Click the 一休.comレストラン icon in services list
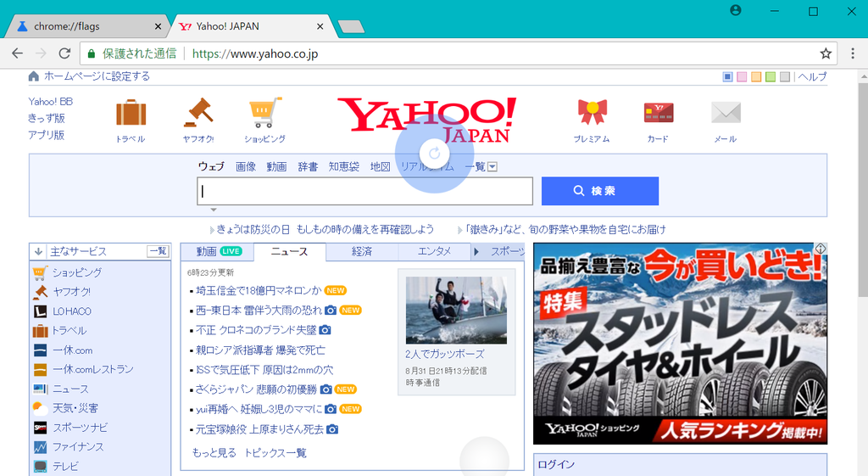Image resolution: width=868 pixels, height=476 pixels. (x=40, y=370)
